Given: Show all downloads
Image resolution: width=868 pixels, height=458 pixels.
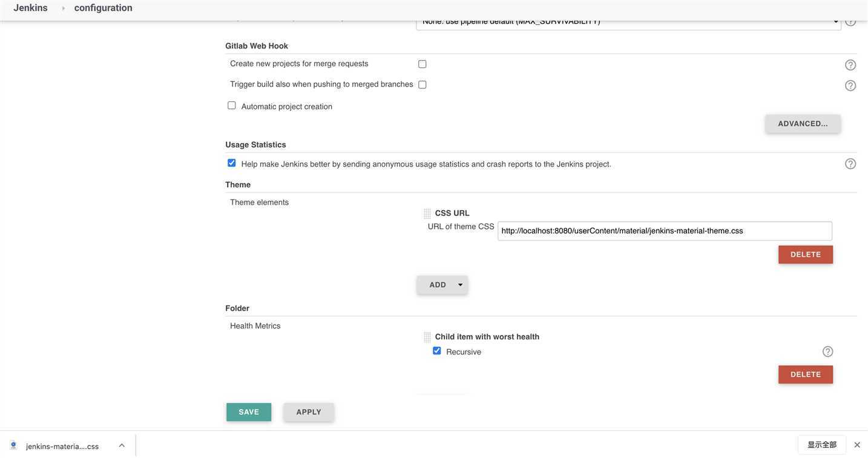Looking at the screenshot, I should [x=822, y=445].
